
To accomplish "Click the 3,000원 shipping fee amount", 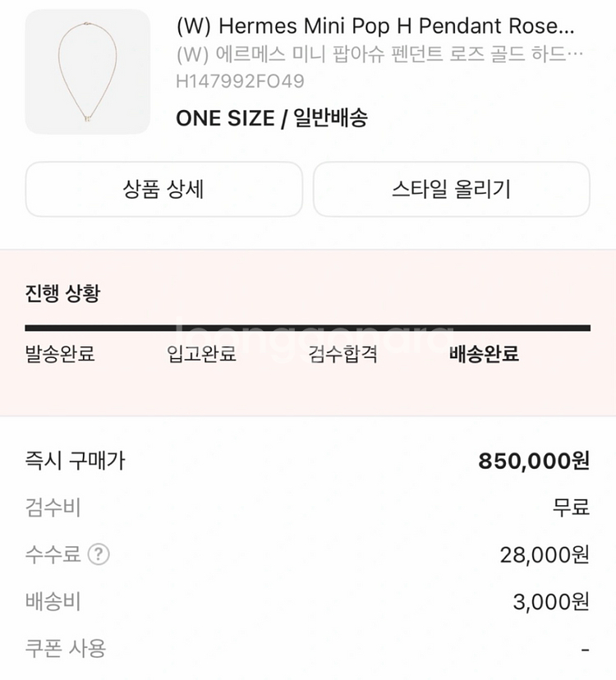I will point(551,602).
